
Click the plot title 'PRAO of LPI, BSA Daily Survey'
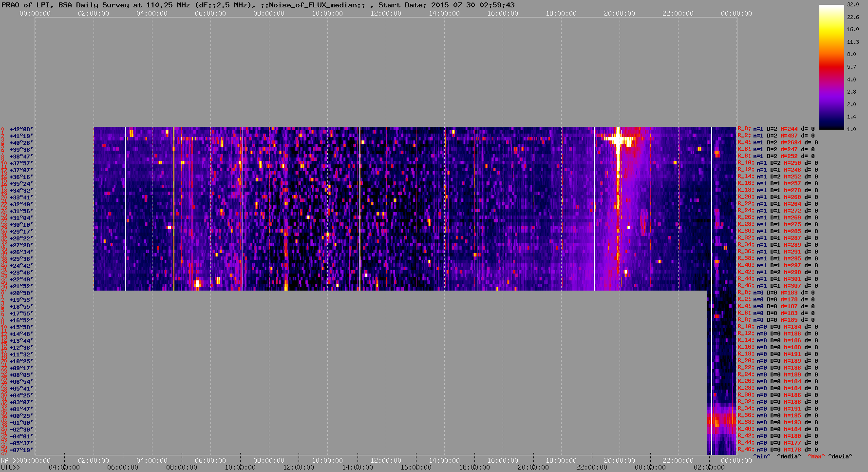click(66, 5)
